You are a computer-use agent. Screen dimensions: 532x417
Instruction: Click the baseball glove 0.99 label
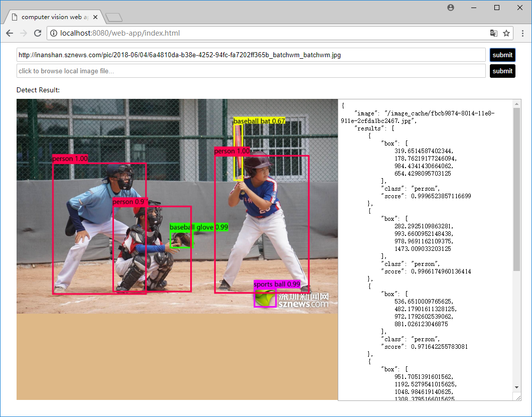[199, 227]
